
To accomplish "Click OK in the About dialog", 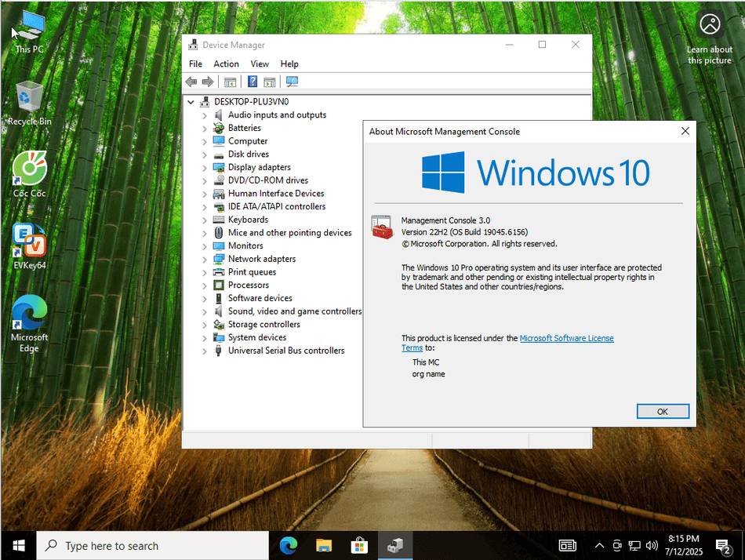I will pos(663,411).
